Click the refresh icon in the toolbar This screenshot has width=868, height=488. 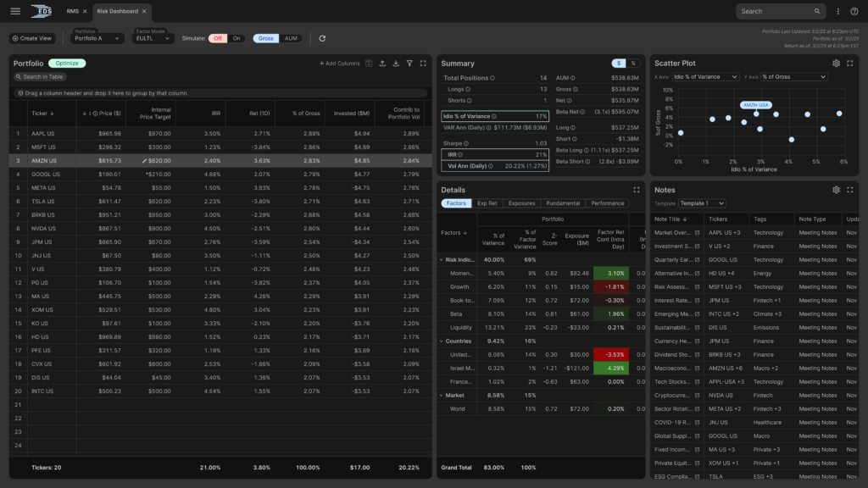pos(322,38)
